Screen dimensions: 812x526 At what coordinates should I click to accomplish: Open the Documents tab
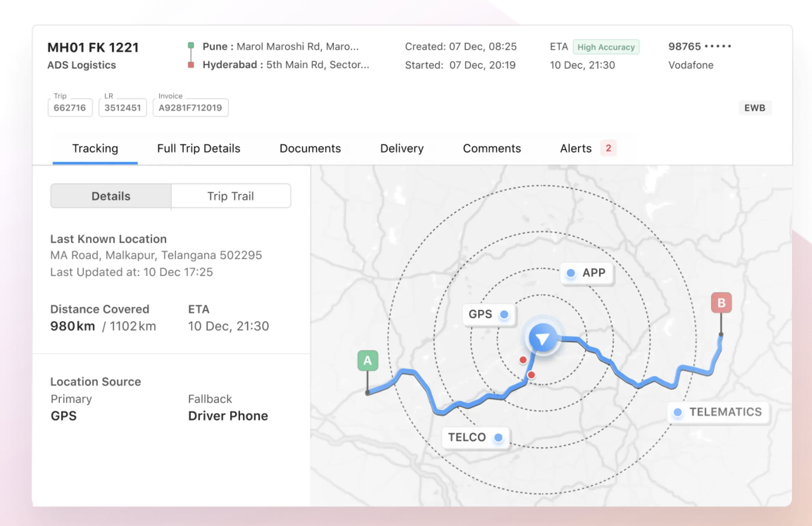tap(310, 148)
